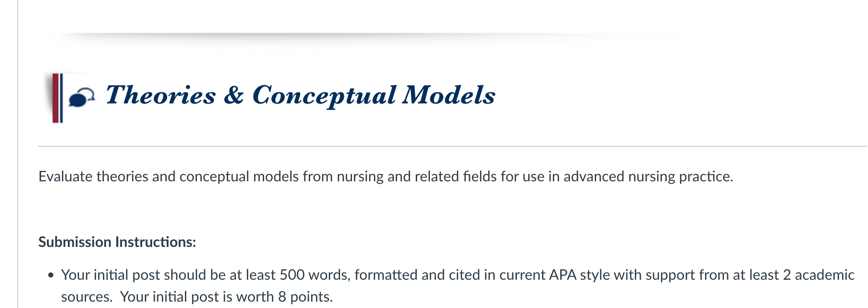The width and height of the screenshot is (868, 308).
Task: Click the sentence beginning "Evaluate theories and conceptual"
Action: (386, 176)
